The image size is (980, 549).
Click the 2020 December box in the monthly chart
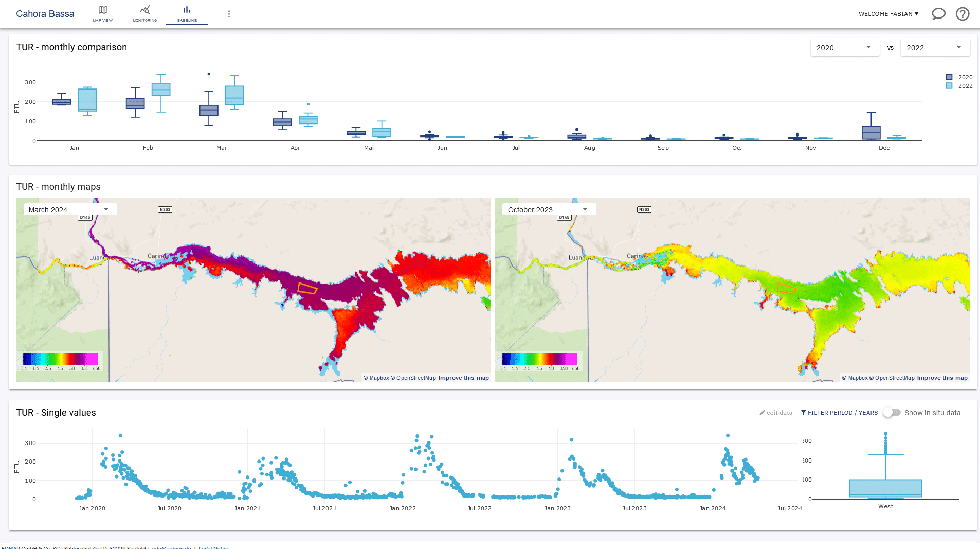click(x=871, y=133)
